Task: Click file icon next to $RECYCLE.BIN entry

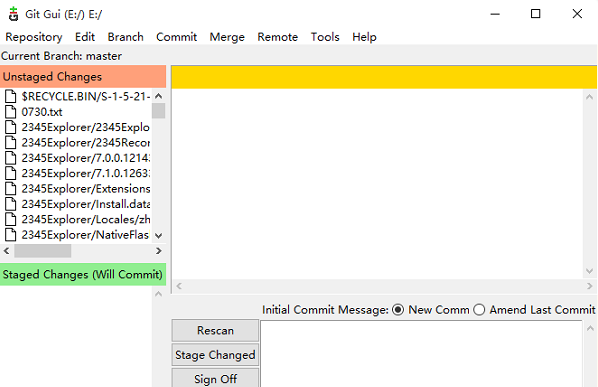Action: (x=11, y=96)
